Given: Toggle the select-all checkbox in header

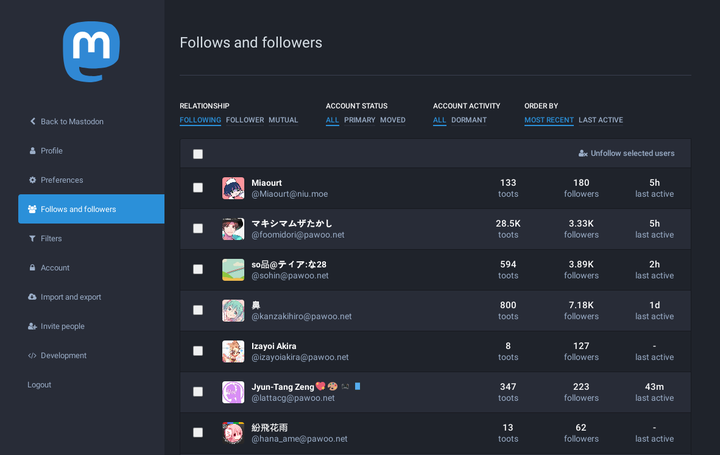Looking at the screenshot, I should [x=198, y=154].
